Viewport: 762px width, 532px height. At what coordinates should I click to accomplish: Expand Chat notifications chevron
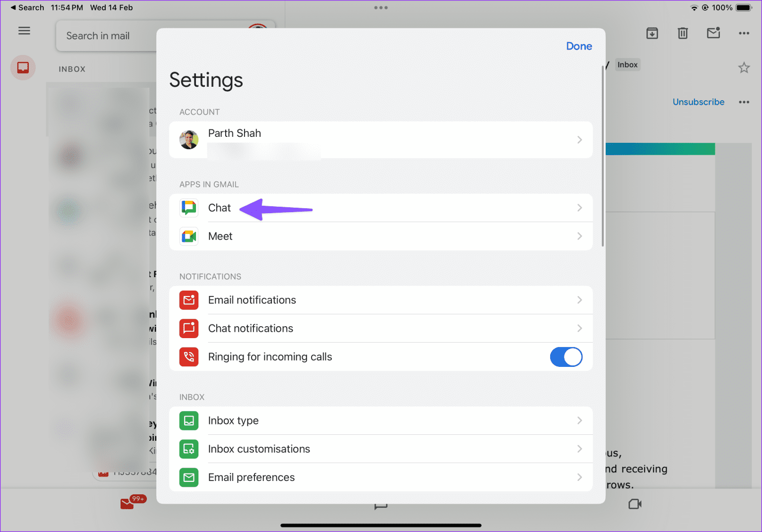[579, 328]
